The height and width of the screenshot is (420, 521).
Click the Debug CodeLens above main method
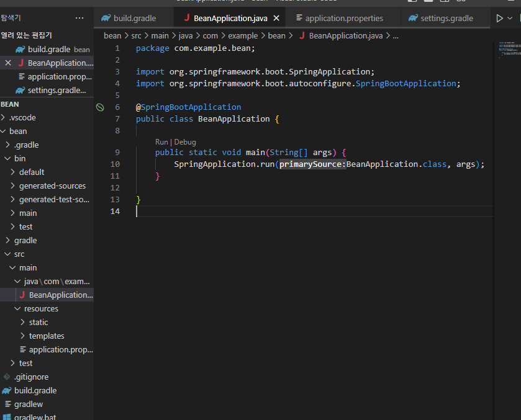click(185, 142)
